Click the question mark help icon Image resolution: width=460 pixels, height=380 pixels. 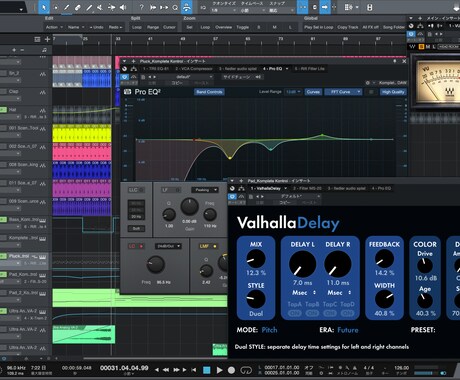(x=142, y=7)
